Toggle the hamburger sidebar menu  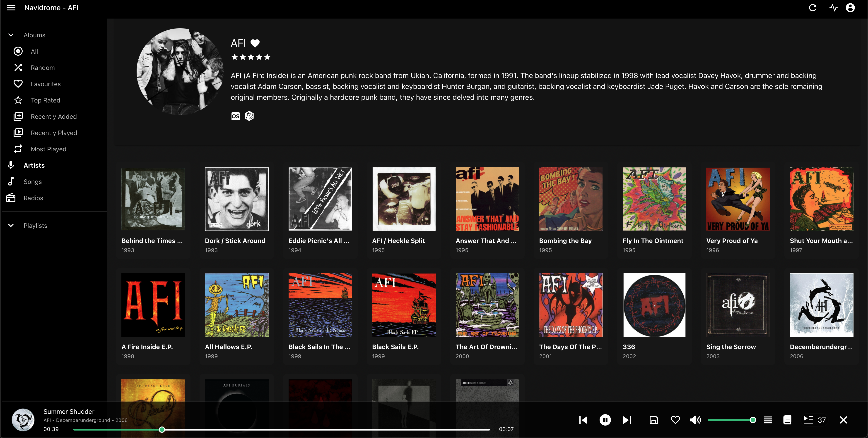12,8
